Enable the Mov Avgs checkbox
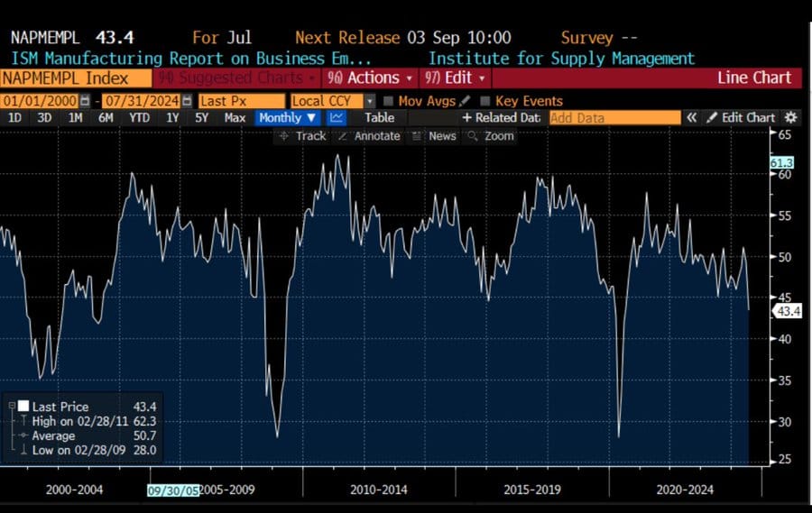The width and height of the screenshot is (812, 513). tap(389, 101)
